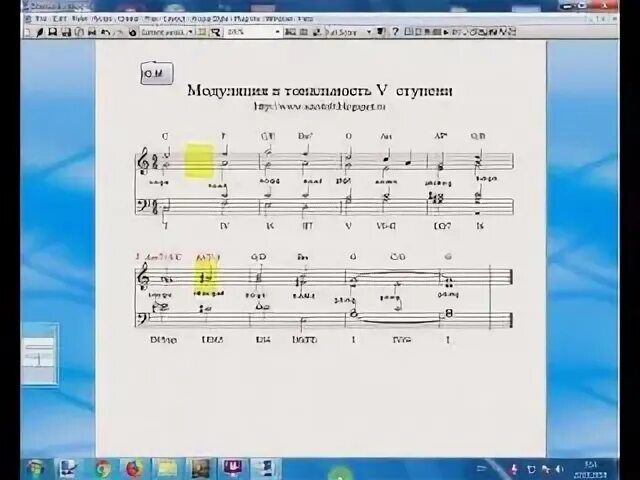Screen dimensions: 640x480
Task: Click the treble clef of first system
Action: pos(144,162)
